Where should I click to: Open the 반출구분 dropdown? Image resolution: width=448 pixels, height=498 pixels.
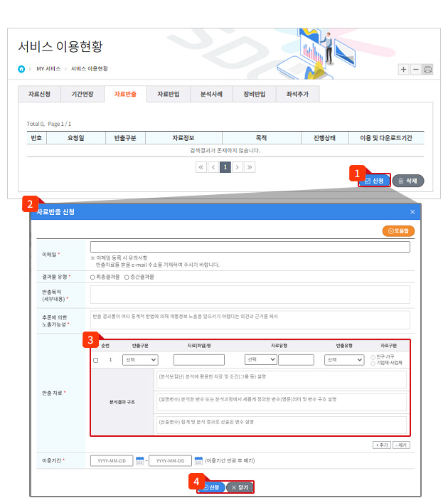[x=140, y=360]
